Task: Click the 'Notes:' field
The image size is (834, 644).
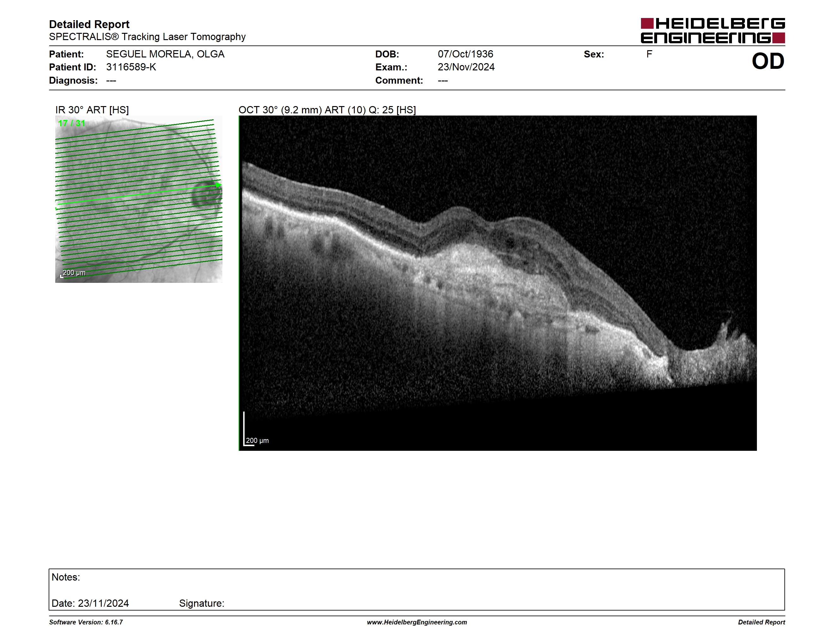Action: point(66,577)
